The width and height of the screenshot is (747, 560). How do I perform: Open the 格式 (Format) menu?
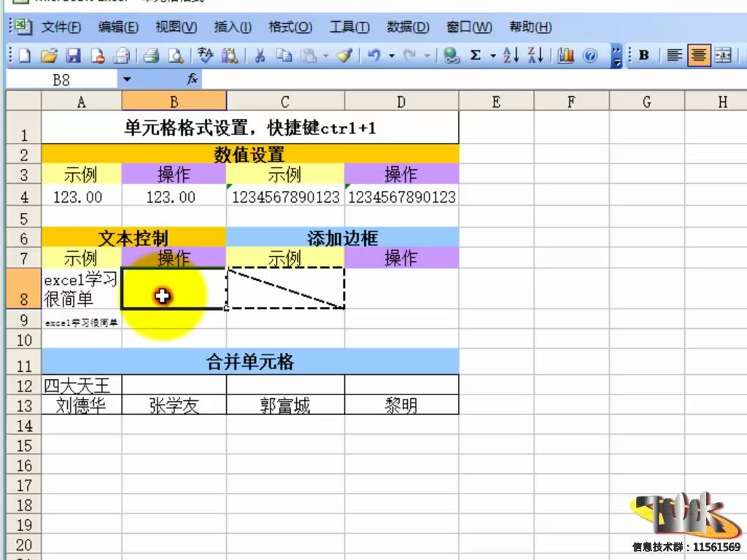[289, 27]
